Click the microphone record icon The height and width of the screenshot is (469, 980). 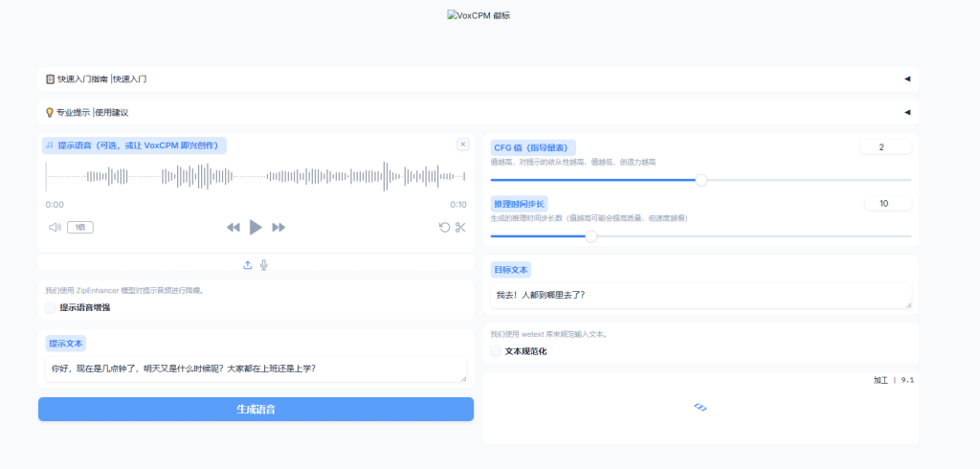click(x=263, y=265)
